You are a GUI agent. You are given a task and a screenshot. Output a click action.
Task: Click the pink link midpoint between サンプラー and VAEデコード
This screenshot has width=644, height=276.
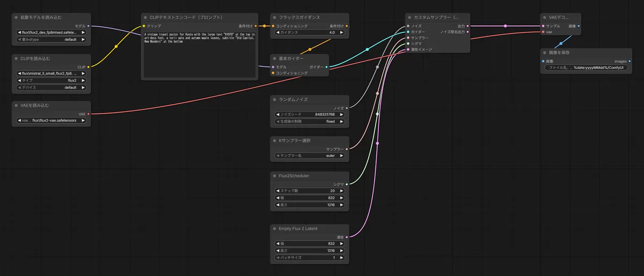(505, 26)
